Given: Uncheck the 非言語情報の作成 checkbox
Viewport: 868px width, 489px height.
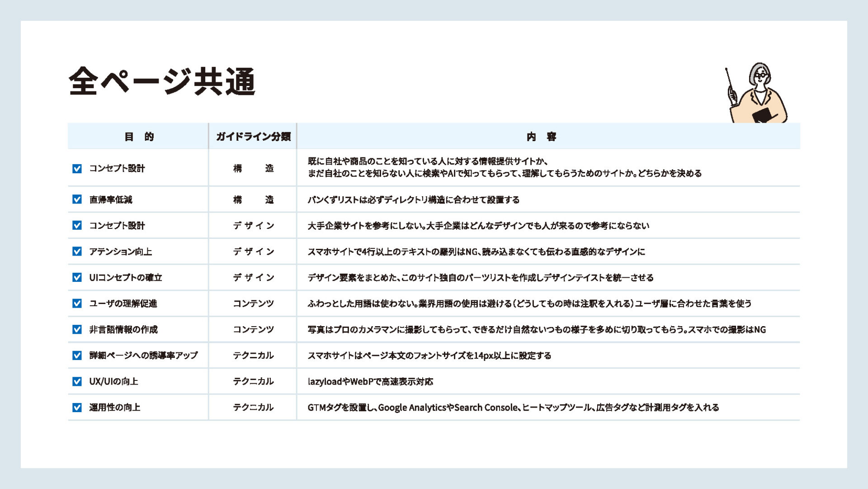Looking at the screenshot, I should (x=77, y=329).
